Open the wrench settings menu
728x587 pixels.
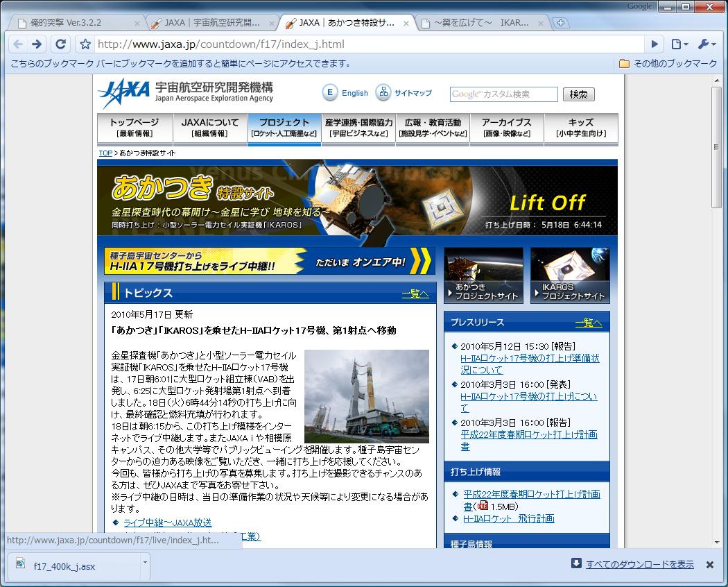(707, 44)
